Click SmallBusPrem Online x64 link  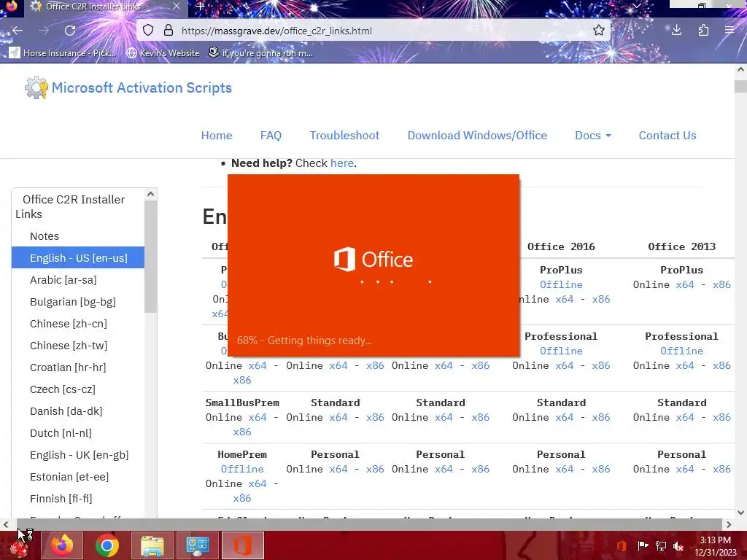(258, 417)
